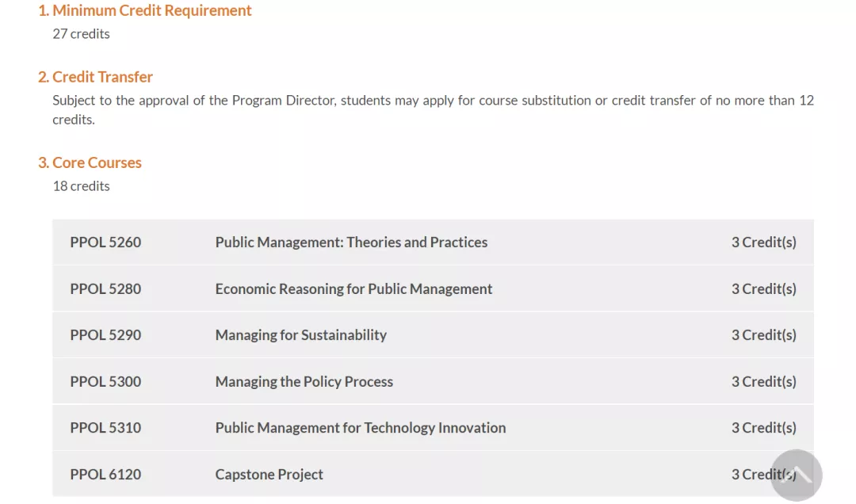Click course code PPOL 5290
The image size is (856, 504).
coord(105,335)
